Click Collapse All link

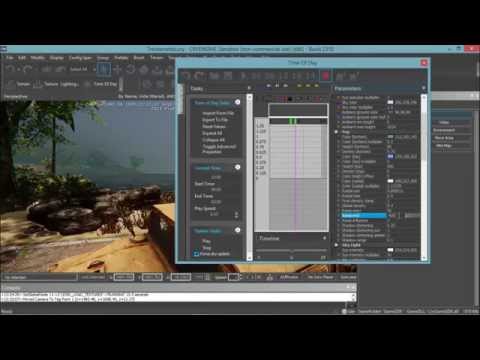(214, 140)
